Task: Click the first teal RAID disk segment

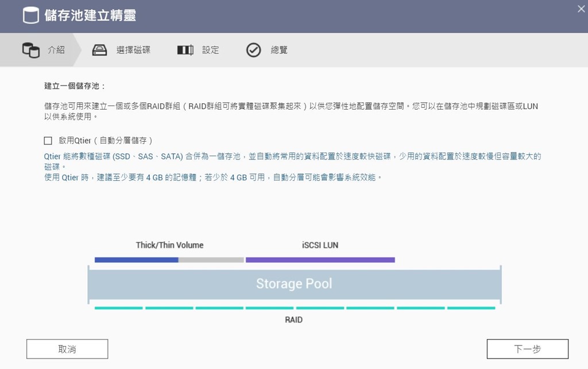Action: click(x=118, y=308)
